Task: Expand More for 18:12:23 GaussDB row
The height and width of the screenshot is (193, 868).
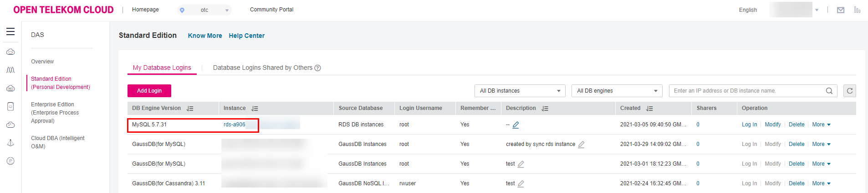Action: [x=821, y=164]
